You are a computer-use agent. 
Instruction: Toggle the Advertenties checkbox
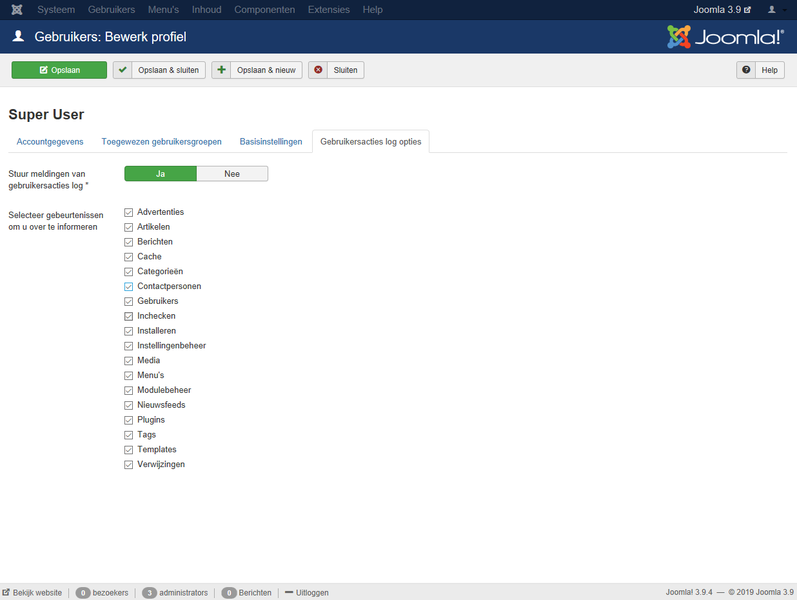pos(129,212)
